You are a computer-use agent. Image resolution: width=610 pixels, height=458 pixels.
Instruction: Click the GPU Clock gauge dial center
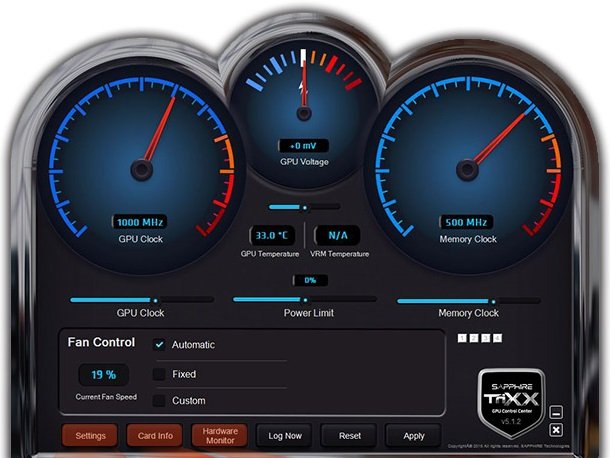pos(141,170)
